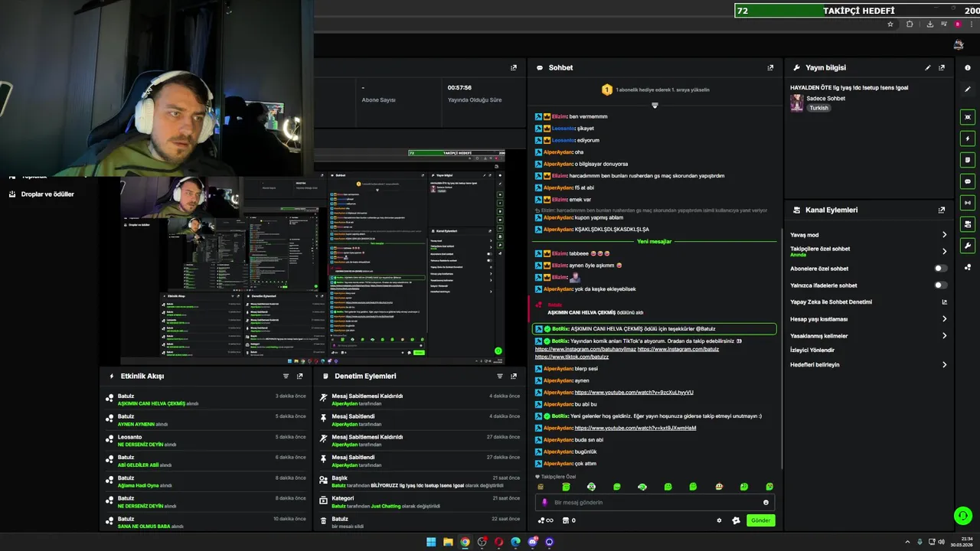Click the Leosanto NE DERSENİZ DEYİN activity row

[207, 440]
